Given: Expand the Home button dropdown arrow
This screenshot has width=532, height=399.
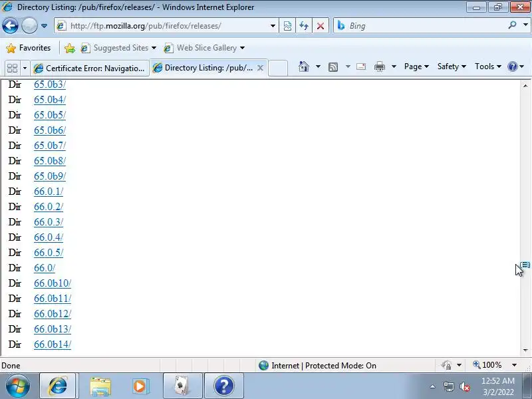Looking at the screenshot, I should tap(318, 66).
